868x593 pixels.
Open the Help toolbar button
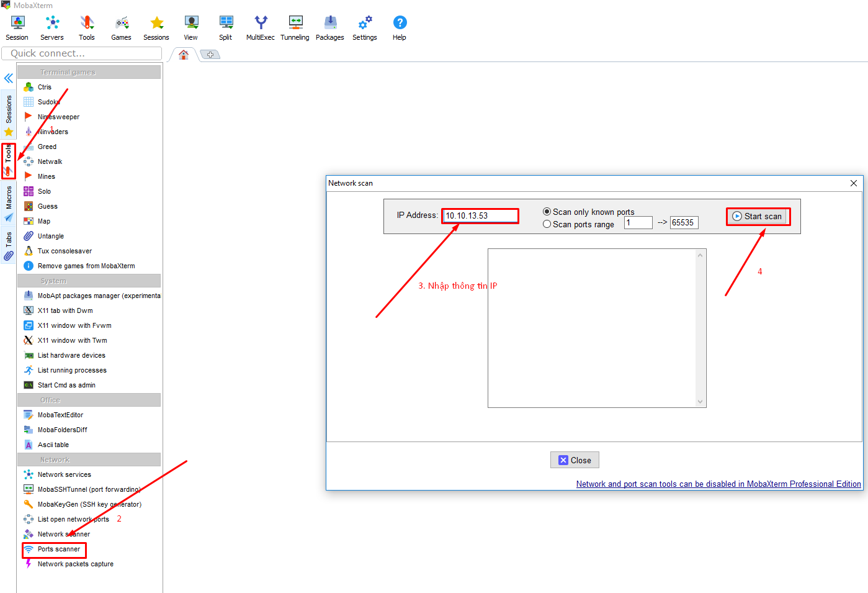[400, 28]
